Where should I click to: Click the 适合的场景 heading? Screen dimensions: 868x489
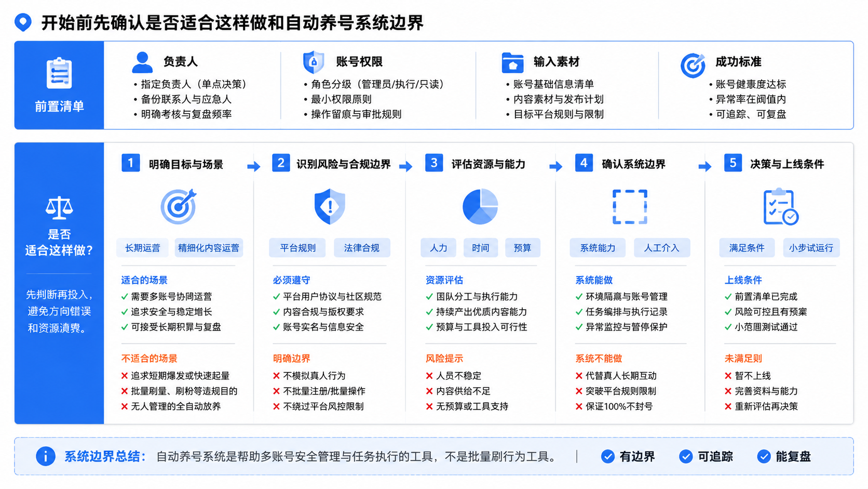click(144, 280)
